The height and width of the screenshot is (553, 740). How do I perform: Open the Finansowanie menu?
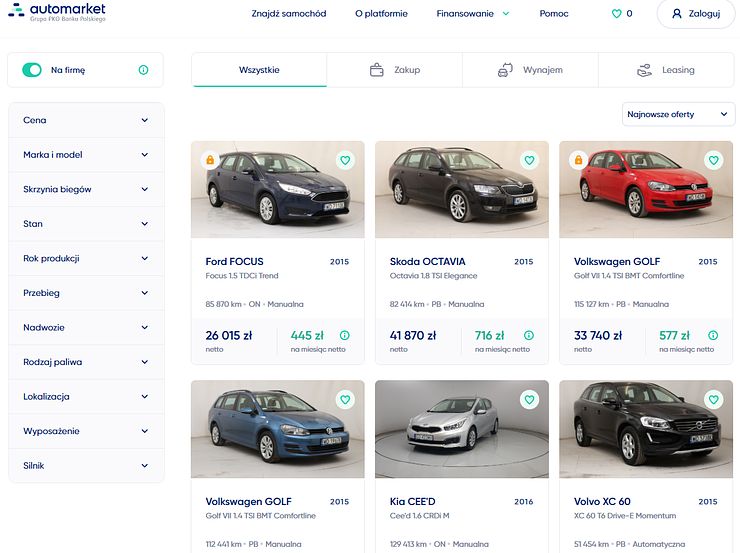pyautogui.click(x=473, y=14)
